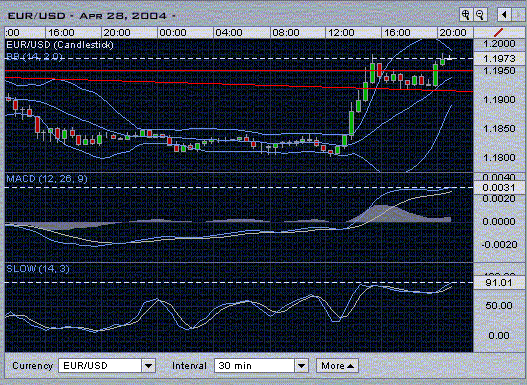Click the 1.1800 price axis value
Image resolution: width=527 pixels, height=385 pixels.
click(499, 157)
